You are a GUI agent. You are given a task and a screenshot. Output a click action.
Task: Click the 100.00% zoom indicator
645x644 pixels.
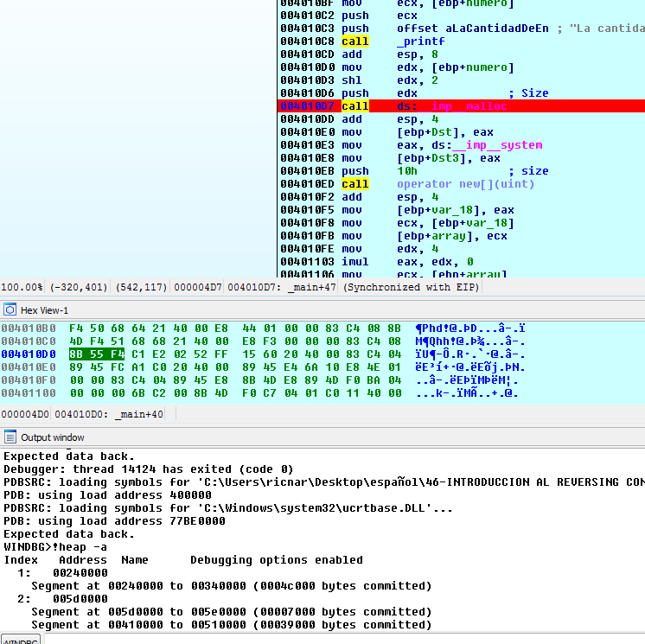tap(22, 287)
